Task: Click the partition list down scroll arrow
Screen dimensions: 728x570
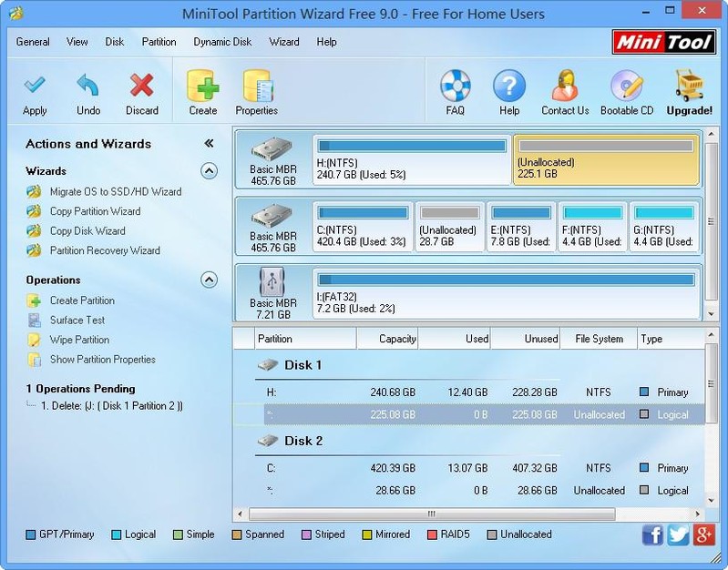Action: pos(711,501)
